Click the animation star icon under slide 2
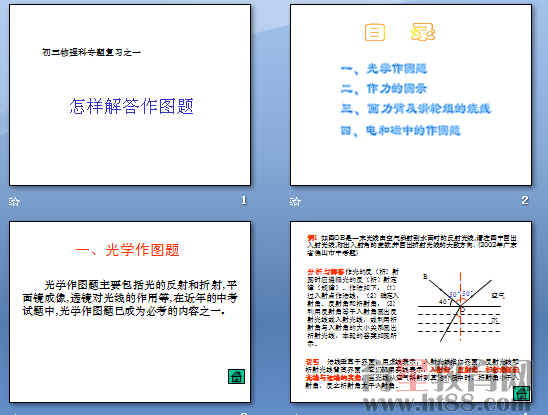 pyautogui.click(x=295, y=201)
